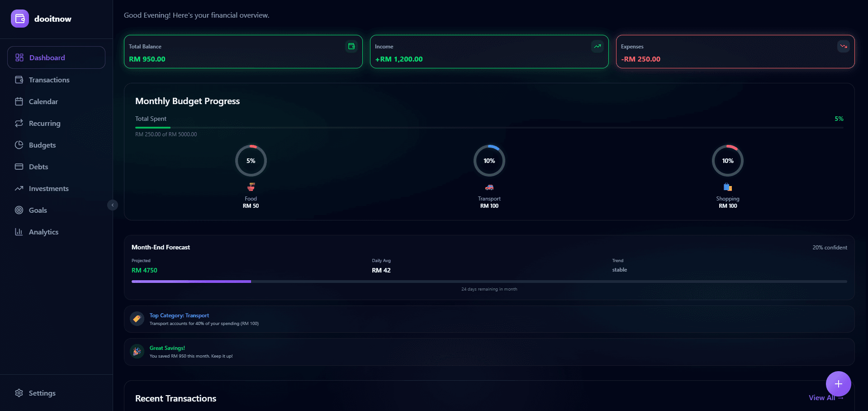
Task: Click the dooitnow wallet logo icon
Action: 20,19
